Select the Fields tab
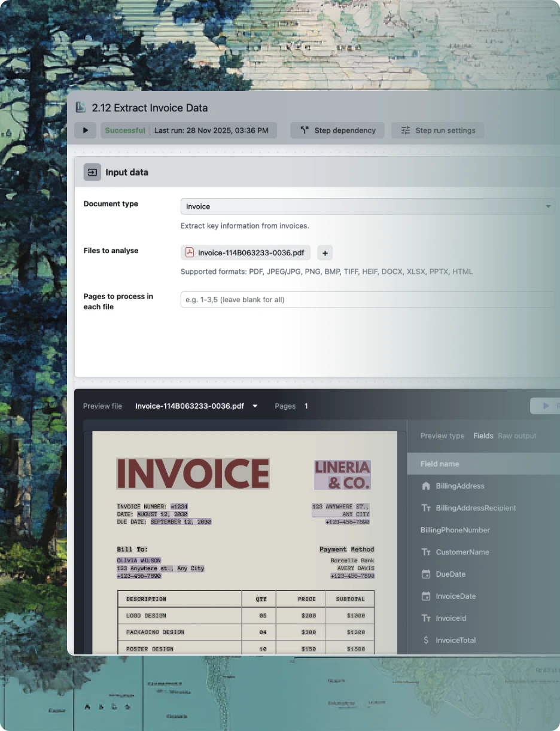 [483, 435]
